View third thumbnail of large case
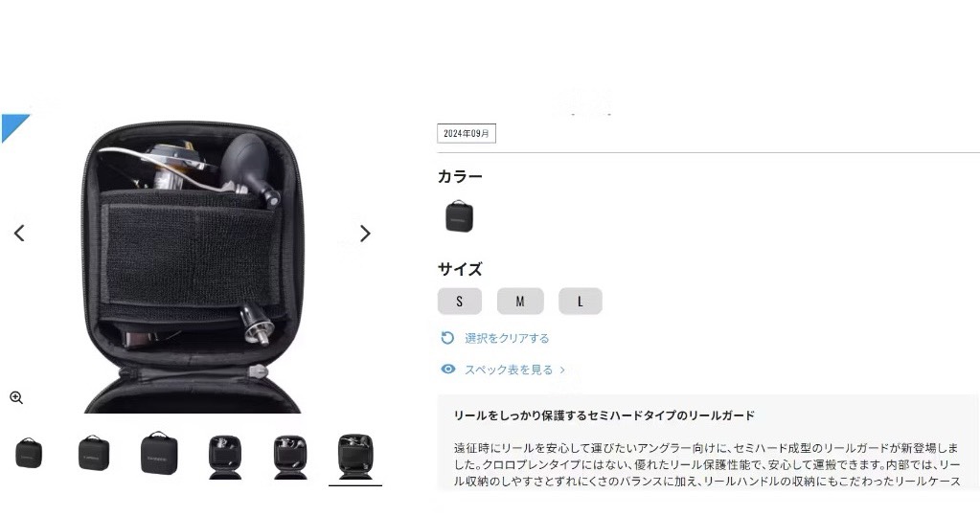This screenshot has width=980, height=516. coord(159,453)
